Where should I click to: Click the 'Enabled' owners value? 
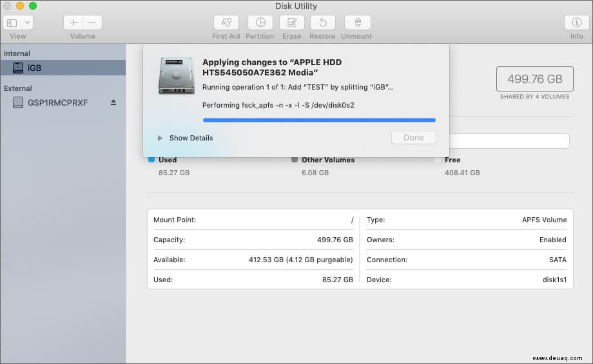click(553, 240)
